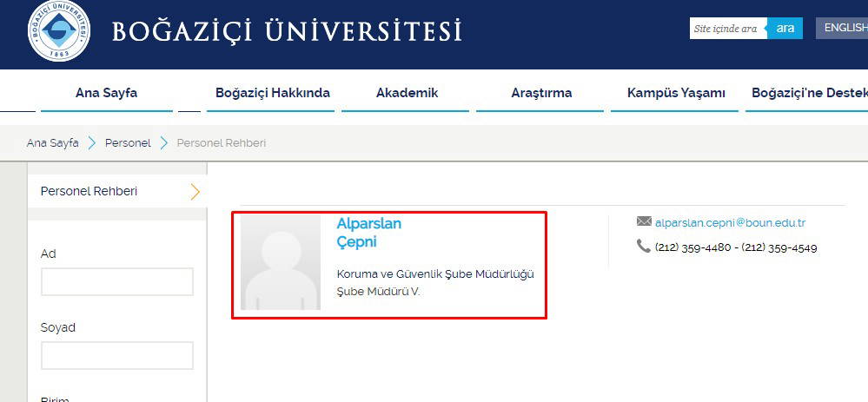Open the Ana Sayfa menu
Screen dimensions: 868x402
106,94
